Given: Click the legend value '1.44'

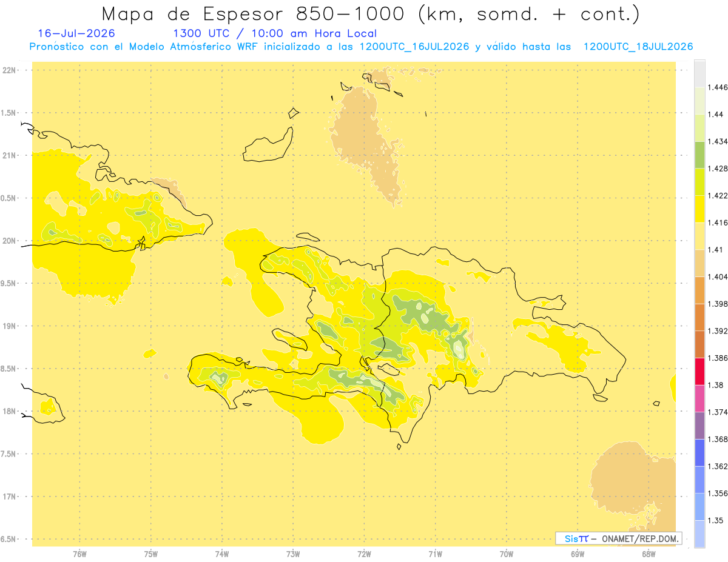Looking at the screenshot, I should click(716, 114).
